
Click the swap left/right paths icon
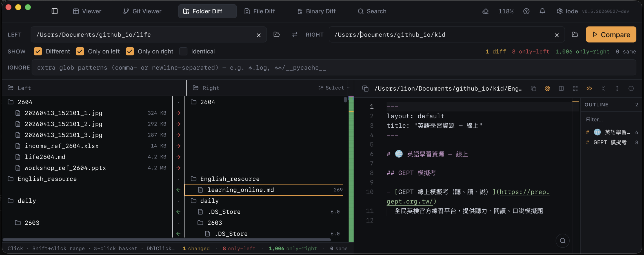click(x=295, y=34)
